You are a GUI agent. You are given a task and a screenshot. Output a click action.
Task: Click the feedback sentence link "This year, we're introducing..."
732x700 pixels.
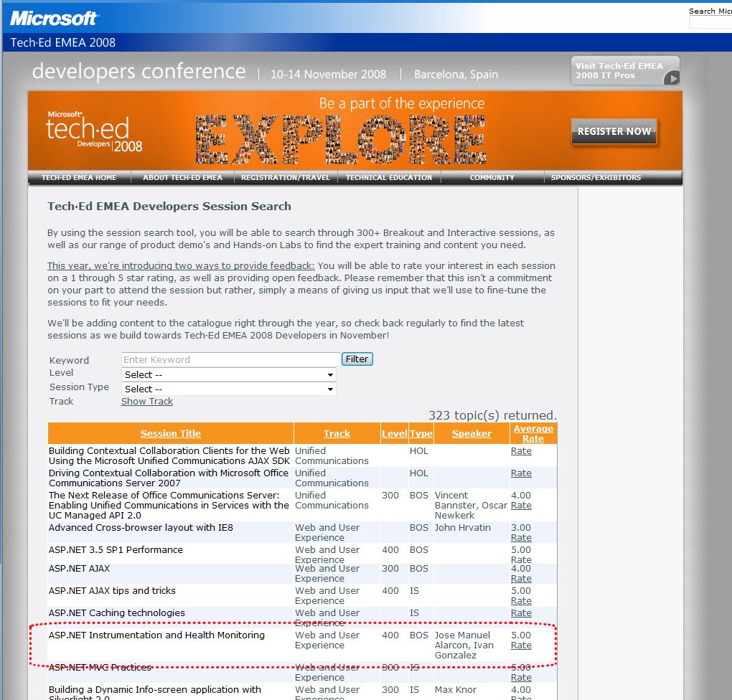click(x=181, y=265)
